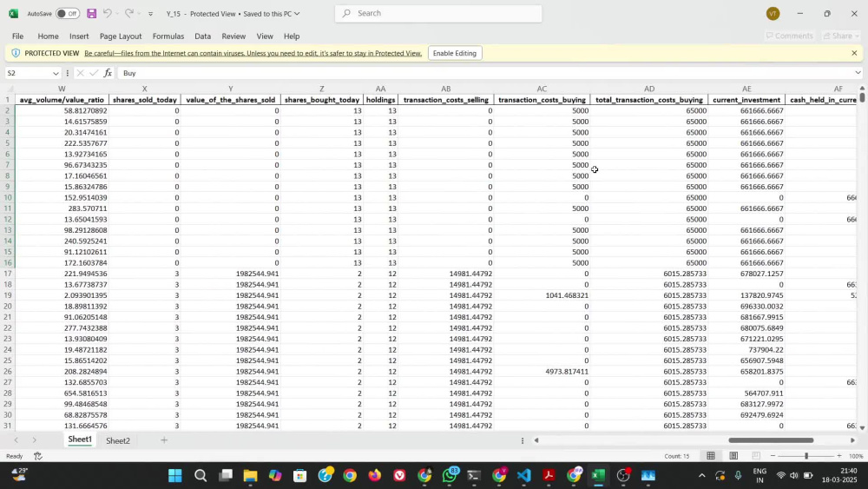
Task: Switch to Sheet2 tab
Action: click(118, 440)
